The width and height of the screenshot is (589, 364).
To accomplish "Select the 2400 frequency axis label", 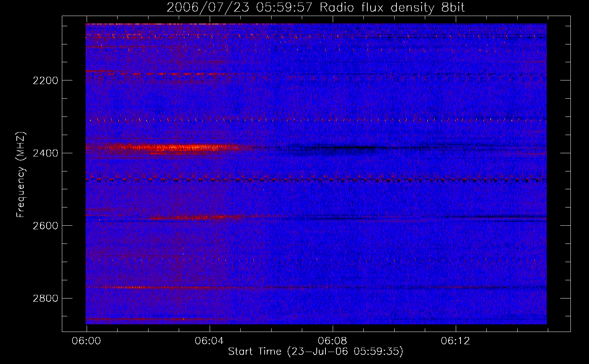I will [46, 153].
